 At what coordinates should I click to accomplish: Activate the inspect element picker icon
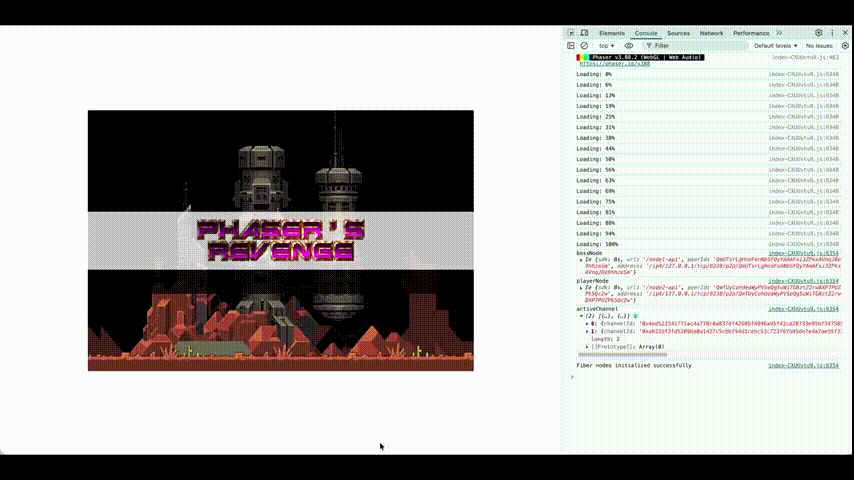click(571, 33)
